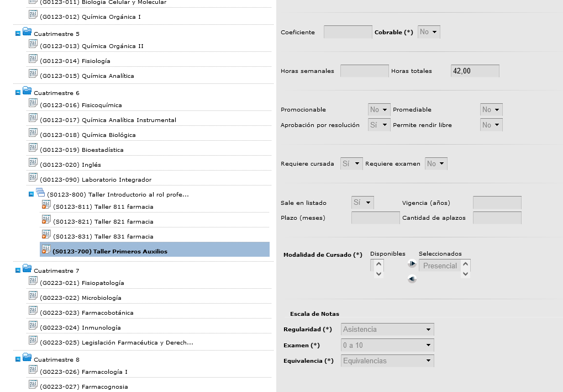Click the Inglés subject icon
Image resolution: width=563 pixels, height=392 pixels.
(33, 162)
